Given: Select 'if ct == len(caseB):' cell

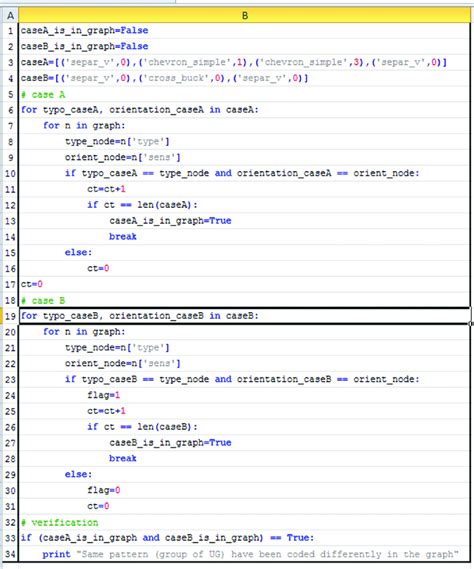Looking at the screenshot, I should 245,427.
